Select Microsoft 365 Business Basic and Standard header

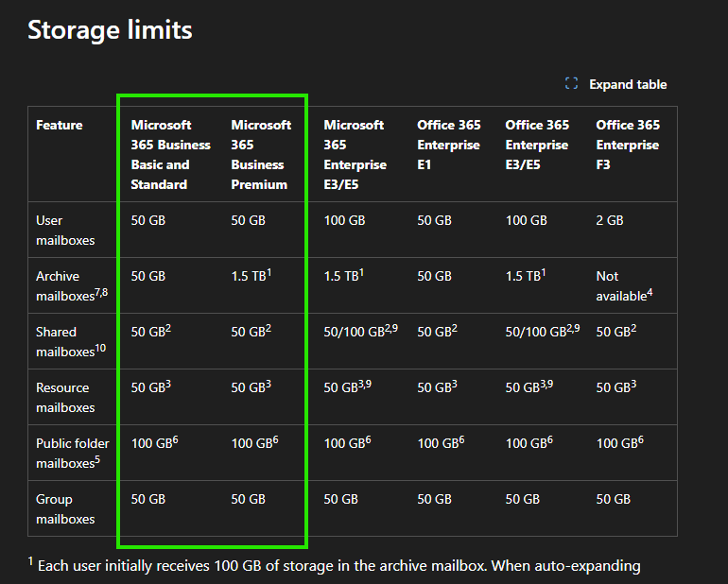(170, 155)
